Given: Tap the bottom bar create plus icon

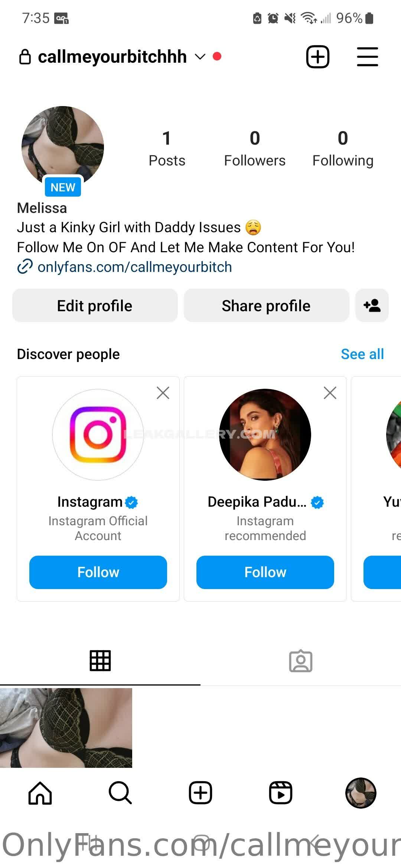Looking at the screenshot, I should coord(200,793).
